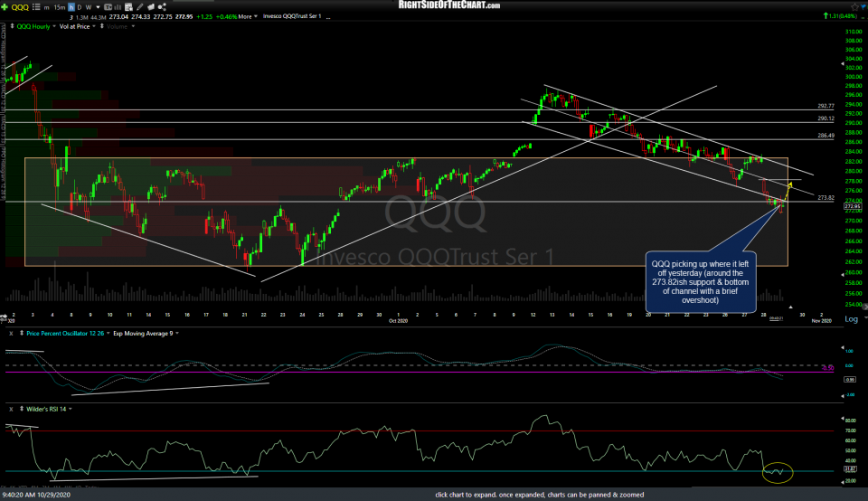Click the time-axis scroll arrows icon

pos(4,317)
